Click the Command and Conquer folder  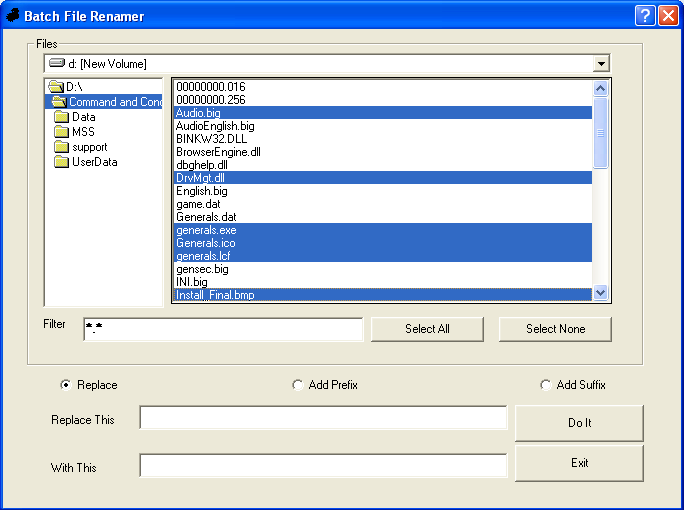(110, 102)
